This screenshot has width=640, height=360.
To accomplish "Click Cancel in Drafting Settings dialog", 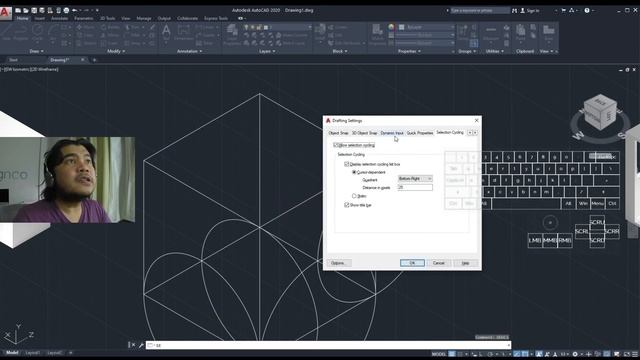I will 439,263.
